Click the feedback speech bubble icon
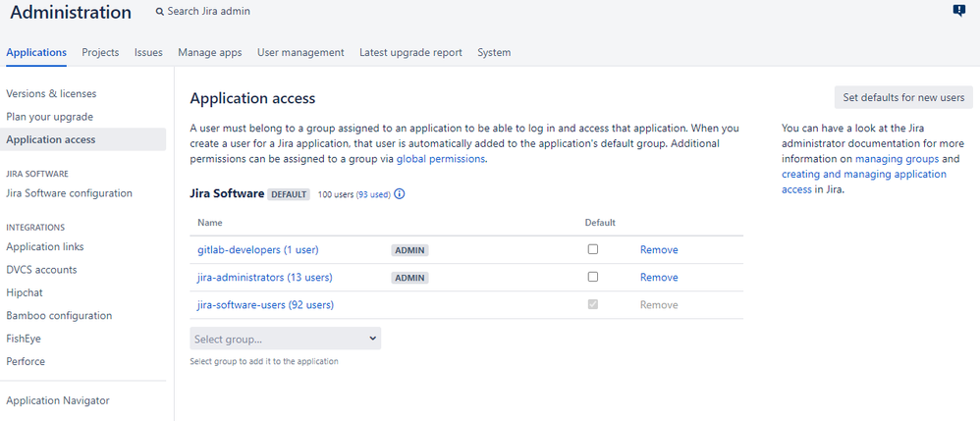 958,11
